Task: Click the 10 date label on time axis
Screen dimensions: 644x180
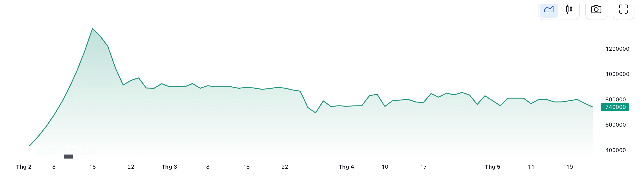Action: pyautogui.click(x=385, y=167)
